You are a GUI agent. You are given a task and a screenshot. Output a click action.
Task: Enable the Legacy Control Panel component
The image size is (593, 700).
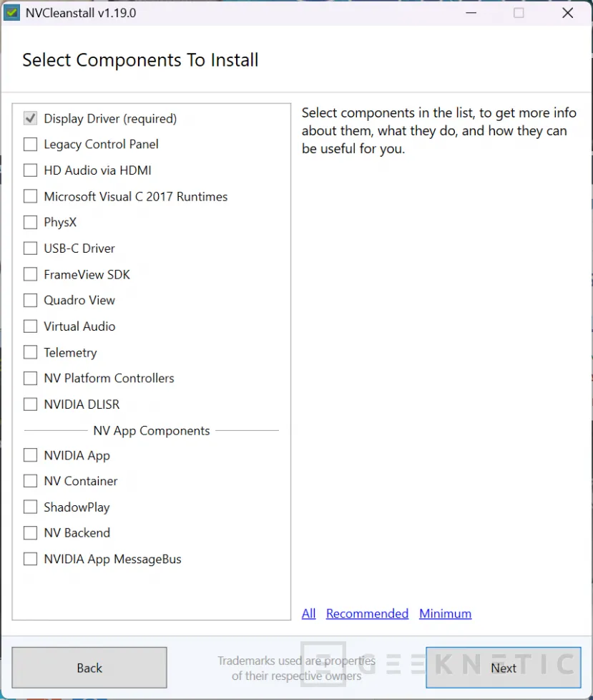pos(30,144)
